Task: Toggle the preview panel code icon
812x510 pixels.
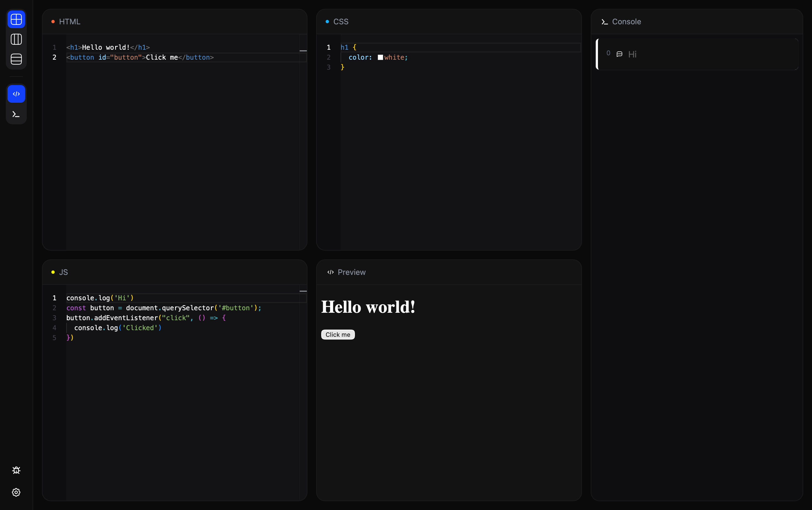Action: pos(16,94)
